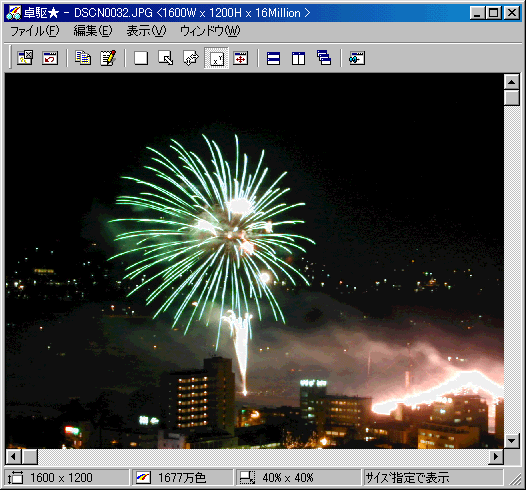Screen dimensions: 526x490
Task: Tile windows horizontally using toolbar icon
Action: click(273, 58)
